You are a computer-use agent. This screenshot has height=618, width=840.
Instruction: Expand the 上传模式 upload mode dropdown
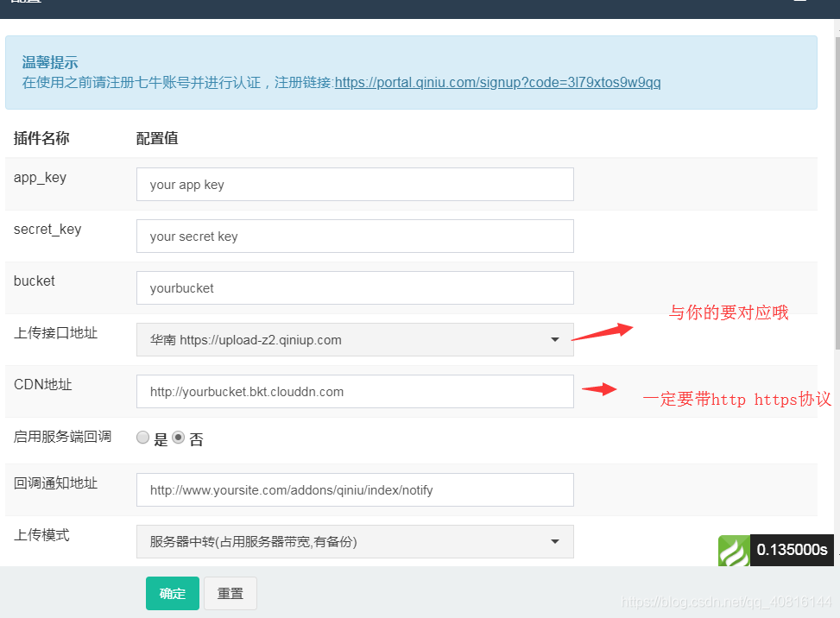click(x=355, y=542)
